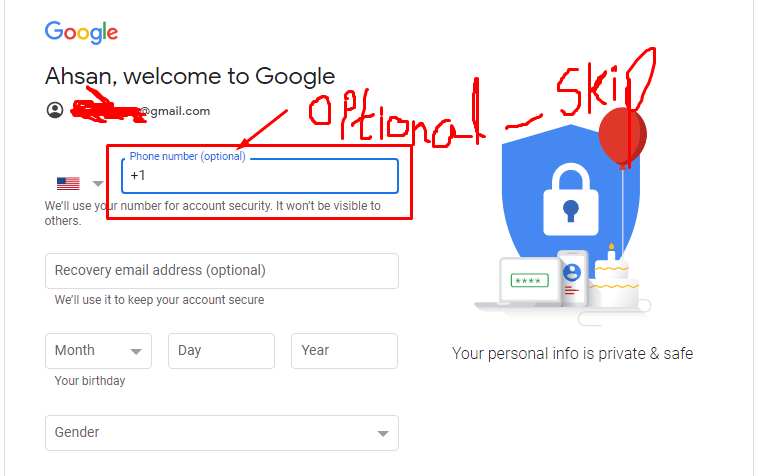
Task: Click the phone with profile illustration
Action: (573, 278)
